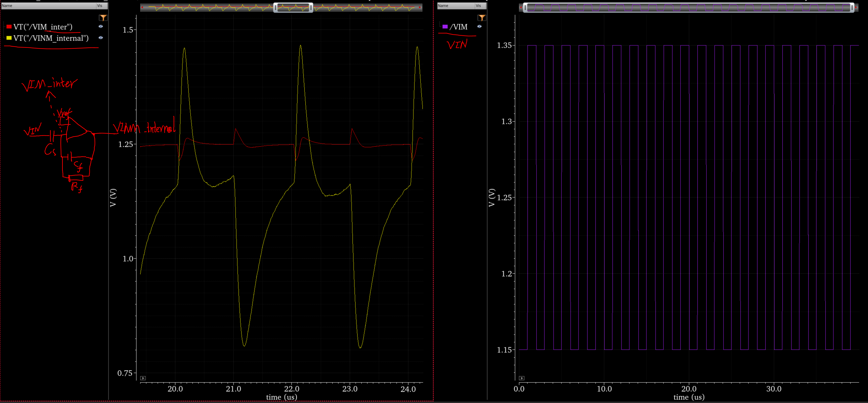This screenshot has height=403, width=868.
Task: Click the 0.75 y-axis tick on left plot
Action: click(125, 373)
